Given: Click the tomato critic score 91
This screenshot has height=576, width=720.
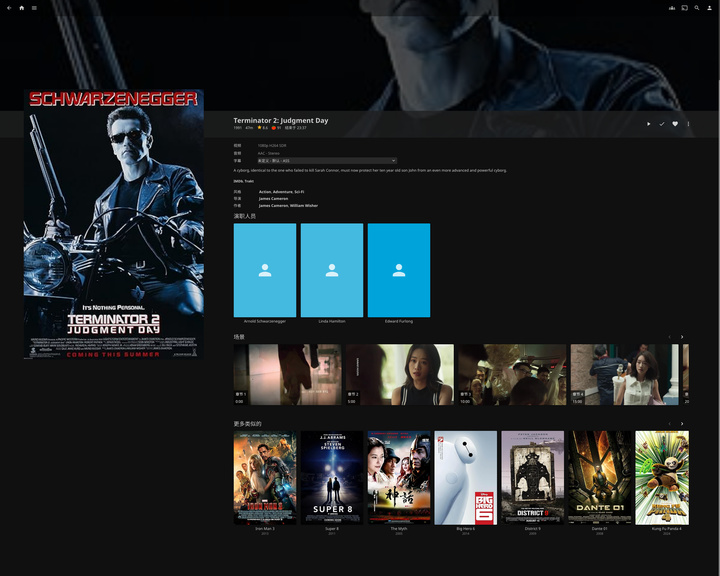Looking at the screenshot, I should 276,128.
